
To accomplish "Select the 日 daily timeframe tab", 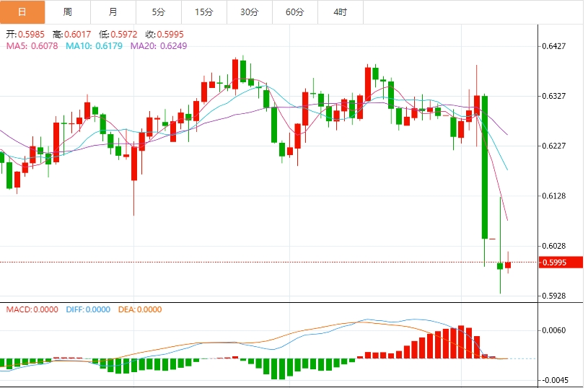I will 22,12.
